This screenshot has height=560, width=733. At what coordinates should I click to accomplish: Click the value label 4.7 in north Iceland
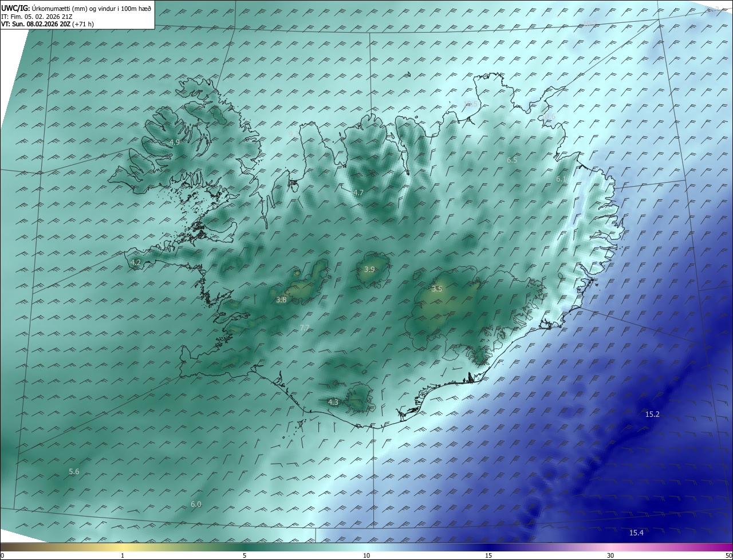pyautogui.click(x=358, y=193)
